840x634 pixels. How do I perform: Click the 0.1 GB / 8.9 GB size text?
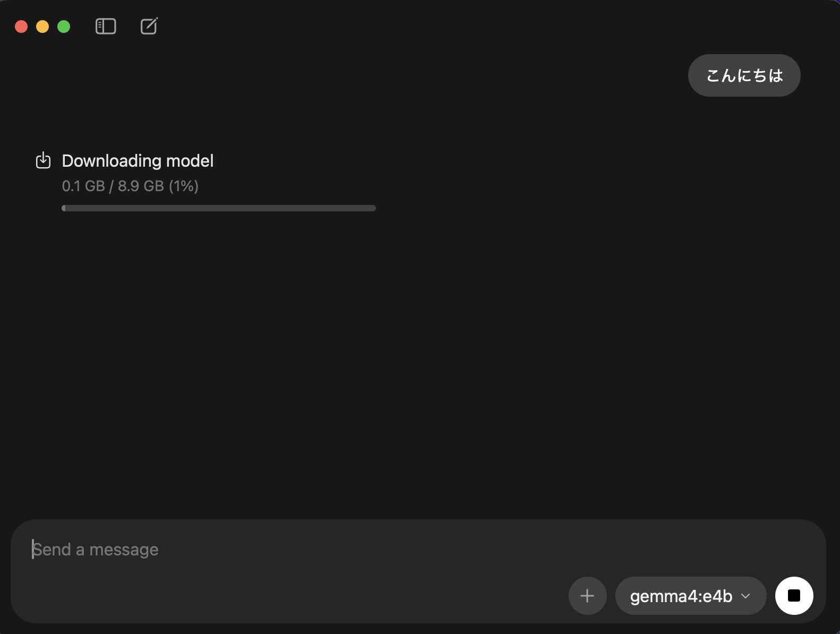click(113, 186)
